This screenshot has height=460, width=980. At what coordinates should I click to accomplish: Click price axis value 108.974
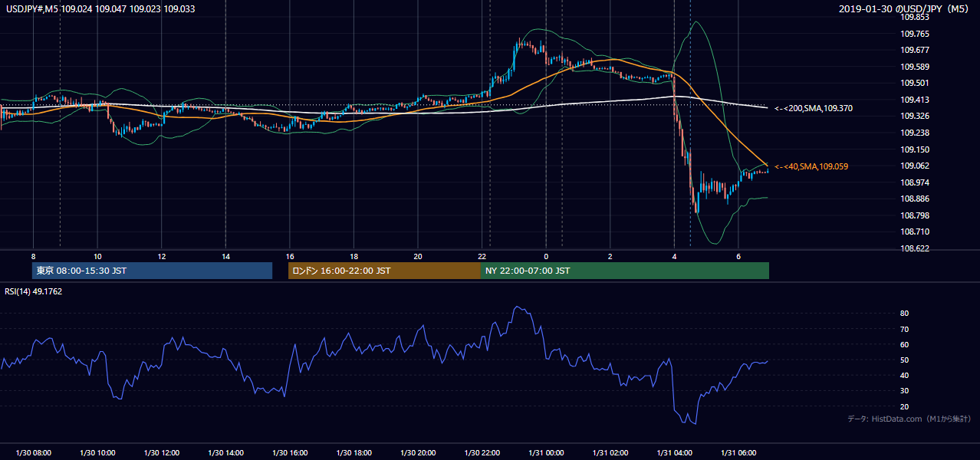914,182
